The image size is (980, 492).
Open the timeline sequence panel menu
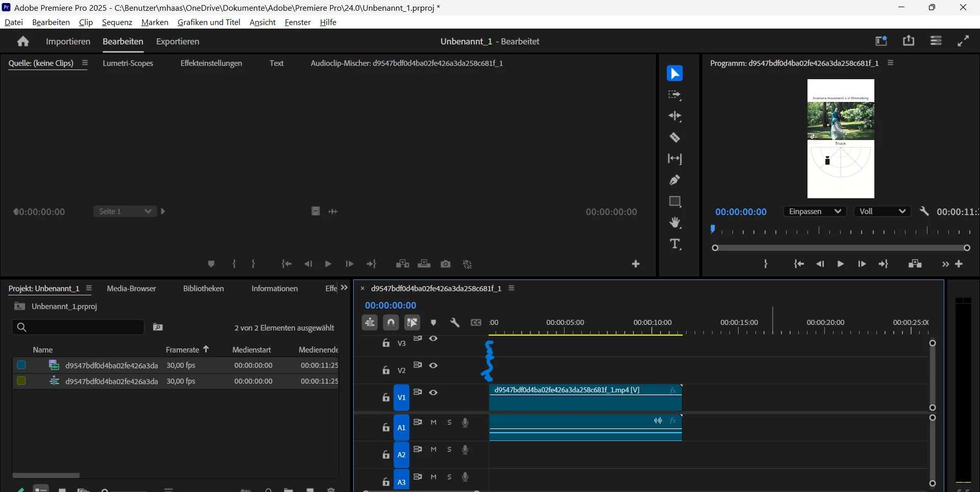click(x=511, y=288)
